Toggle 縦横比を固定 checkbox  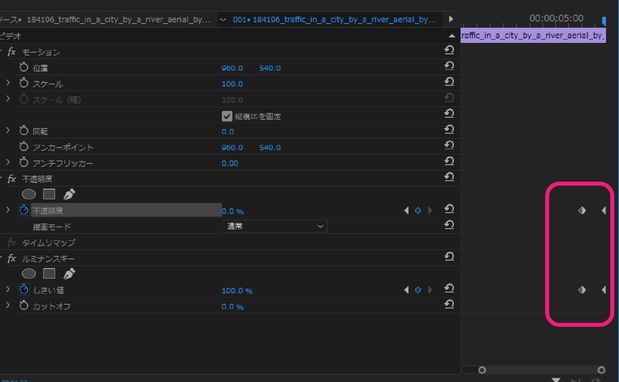coord(227,116)
